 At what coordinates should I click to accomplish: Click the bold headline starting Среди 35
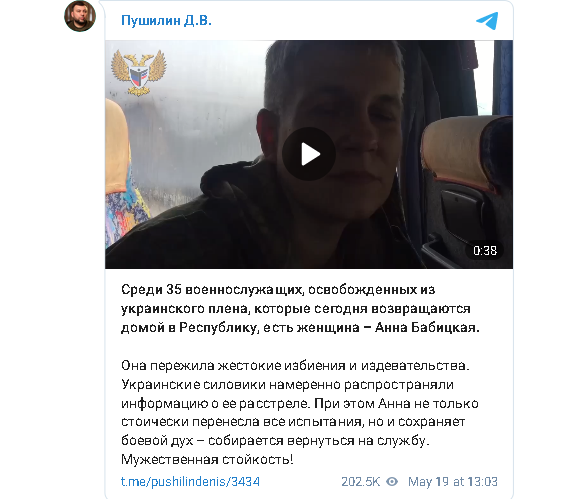coord(300,308)
